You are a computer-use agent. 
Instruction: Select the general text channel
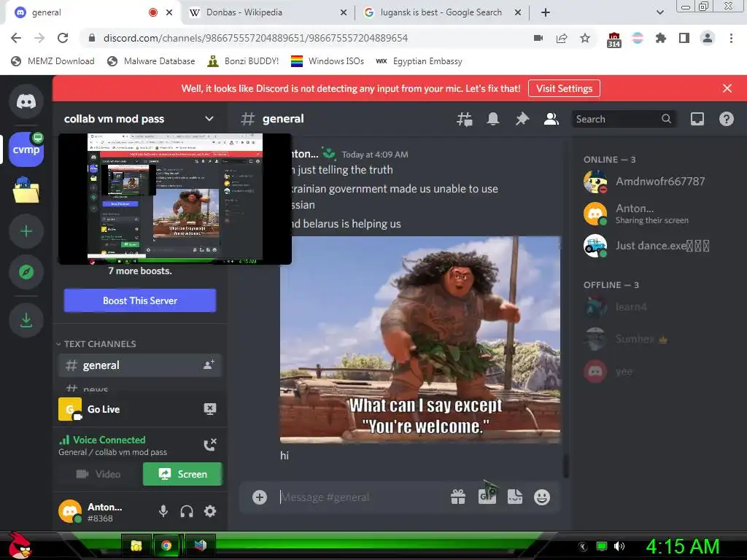point(140,365)
